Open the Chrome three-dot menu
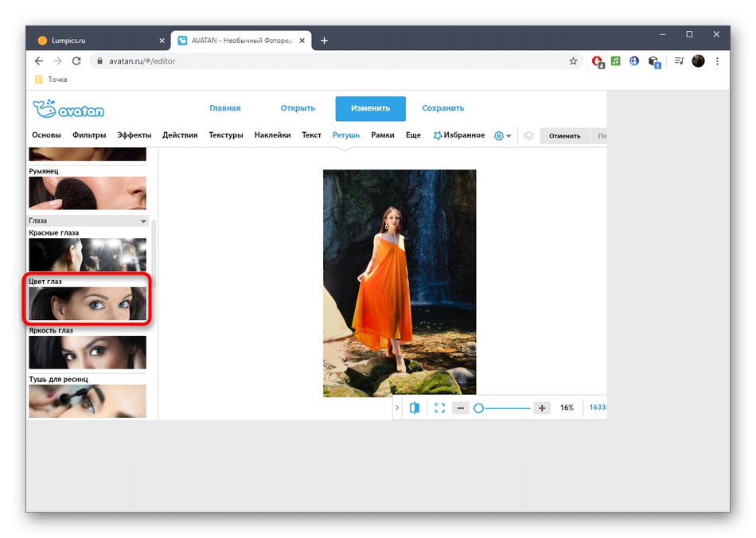Viewport: 756px width, 538px height. 717,60
